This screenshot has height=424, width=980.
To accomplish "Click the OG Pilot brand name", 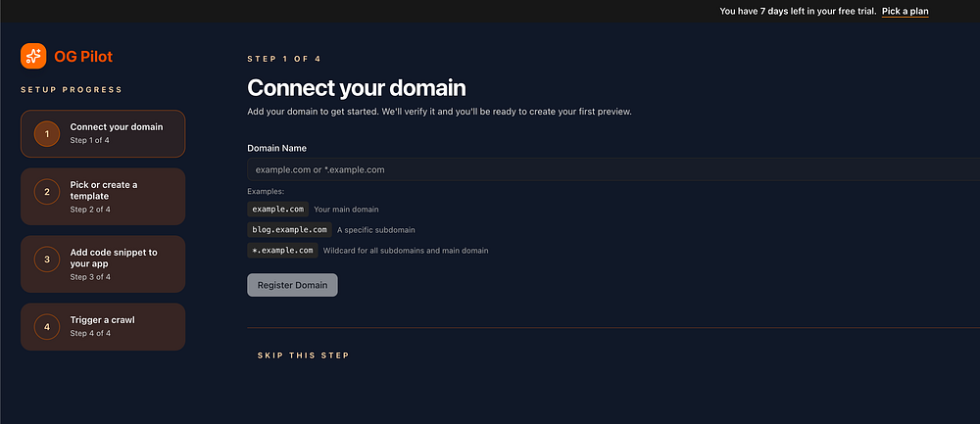I will pos(83,57).
